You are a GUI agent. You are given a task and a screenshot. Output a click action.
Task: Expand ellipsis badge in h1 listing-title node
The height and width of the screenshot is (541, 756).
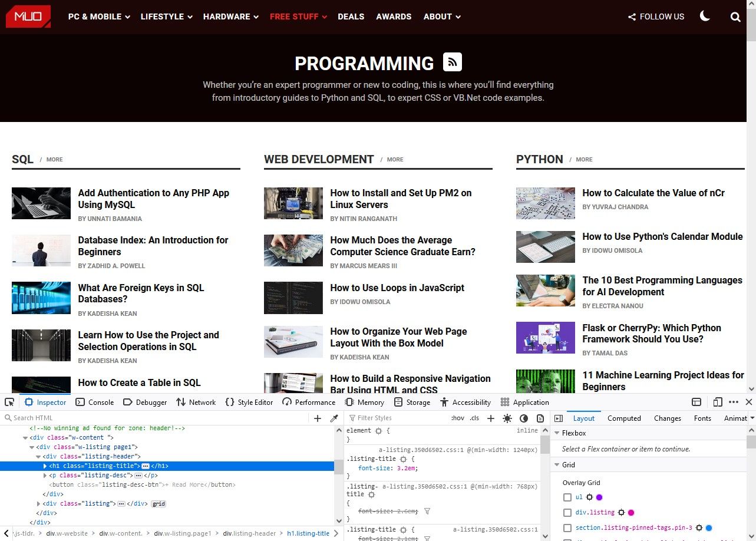click(145, 466)
